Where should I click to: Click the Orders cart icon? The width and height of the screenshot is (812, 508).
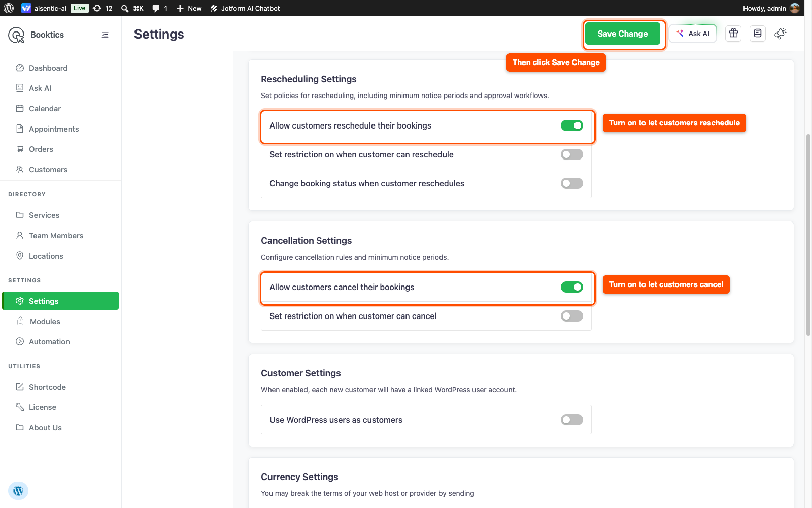point(20,149)
